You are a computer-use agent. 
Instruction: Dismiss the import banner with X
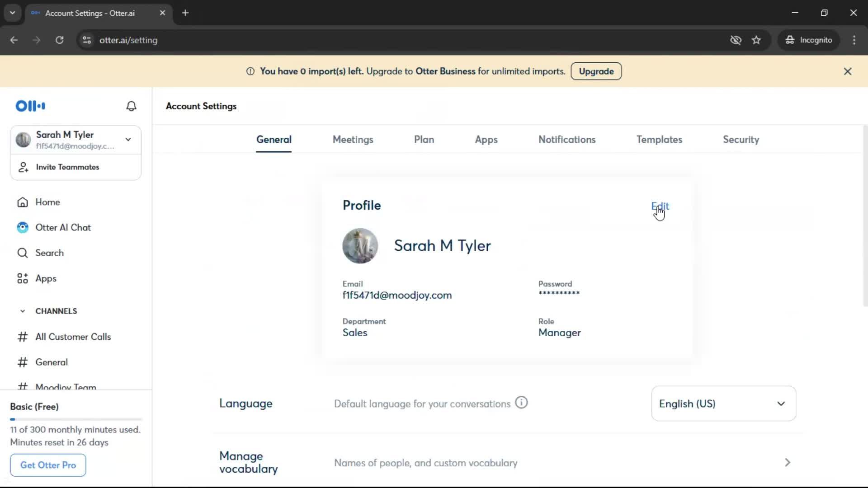click(x=848, y=71)
